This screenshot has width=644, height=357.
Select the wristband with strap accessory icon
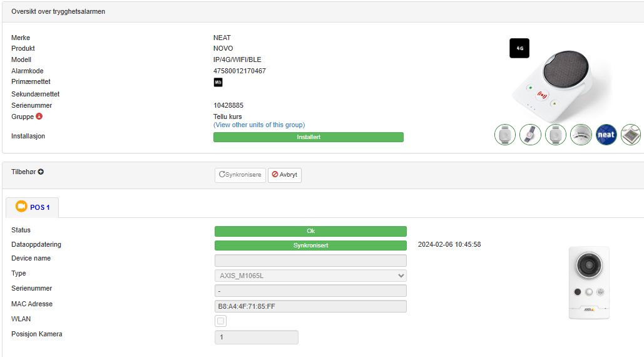(x=530, y=135)
